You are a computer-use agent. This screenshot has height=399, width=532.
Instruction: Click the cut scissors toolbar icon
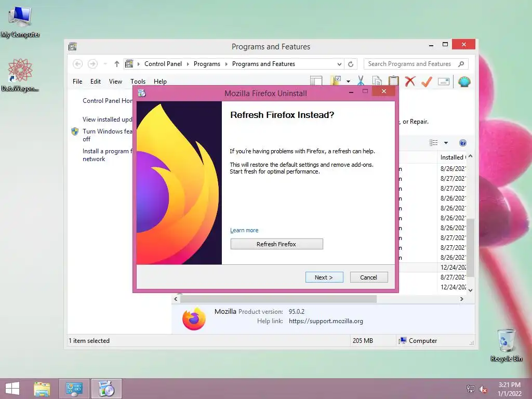[361, 81]
